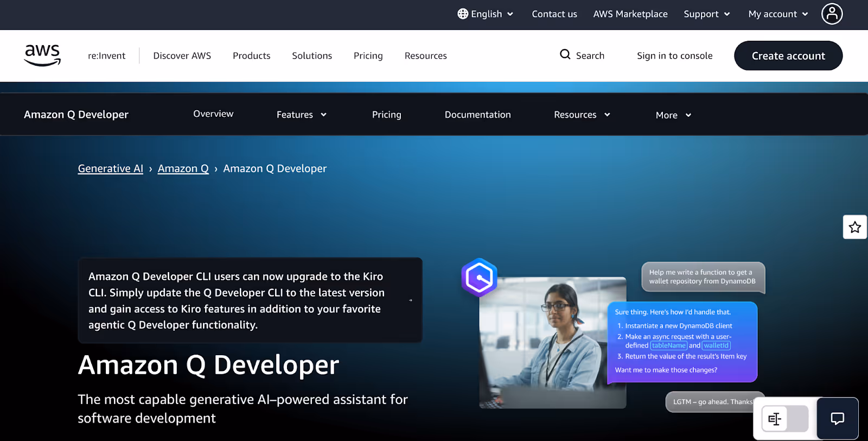Open the More dropdown menu
Image resolution: width=868 pixels, height=441 pixels.
tap(673, 115)
